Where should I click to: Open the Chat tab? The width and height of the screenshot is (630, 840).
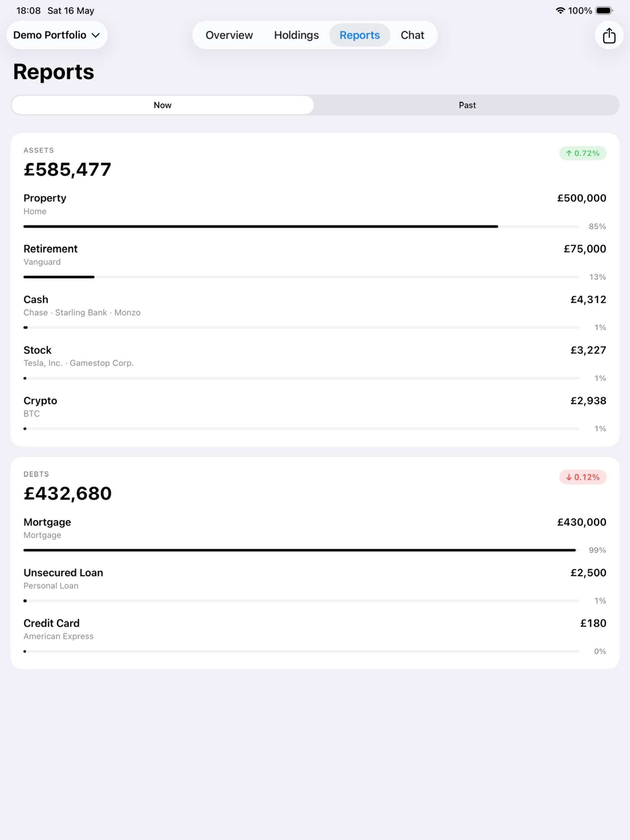click(412, 35)
